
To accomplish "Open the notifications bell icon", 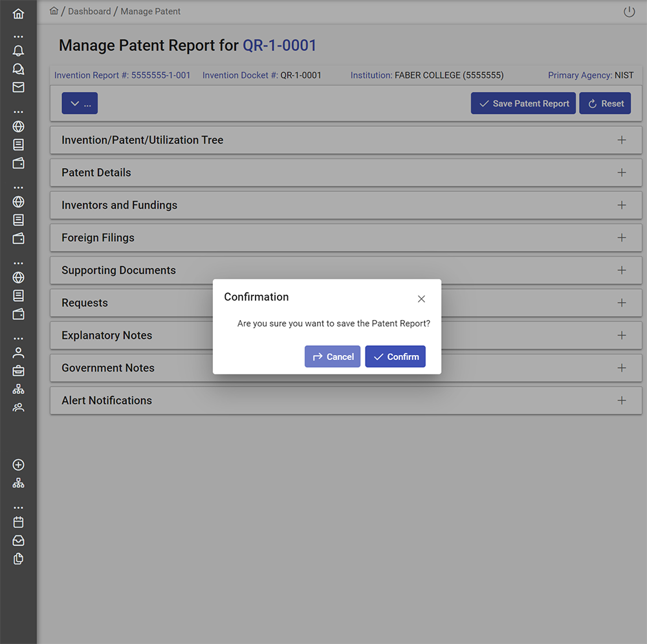I will click(18, 51).
